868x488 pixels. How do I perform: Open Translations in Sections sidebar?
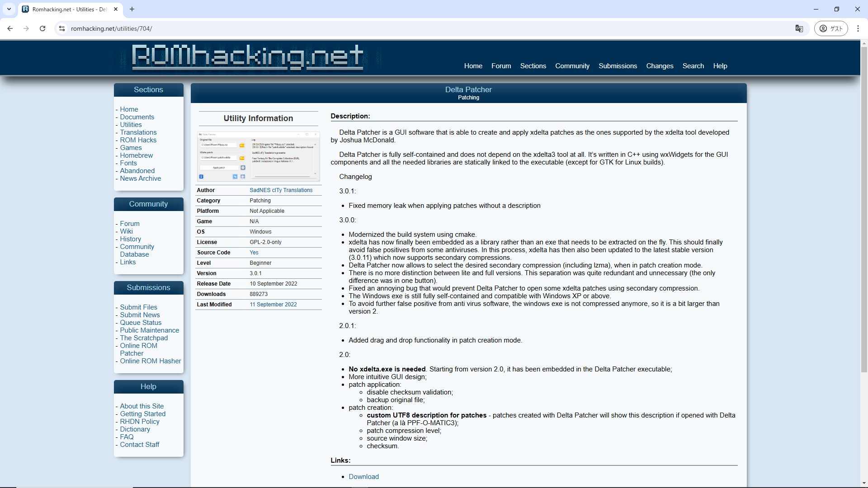(138, 132)
